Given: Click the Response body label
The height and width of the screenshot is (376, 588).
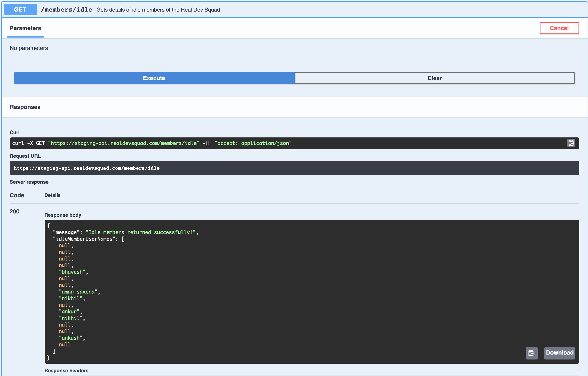Looking at the screenshot, I should pos(63,215).
